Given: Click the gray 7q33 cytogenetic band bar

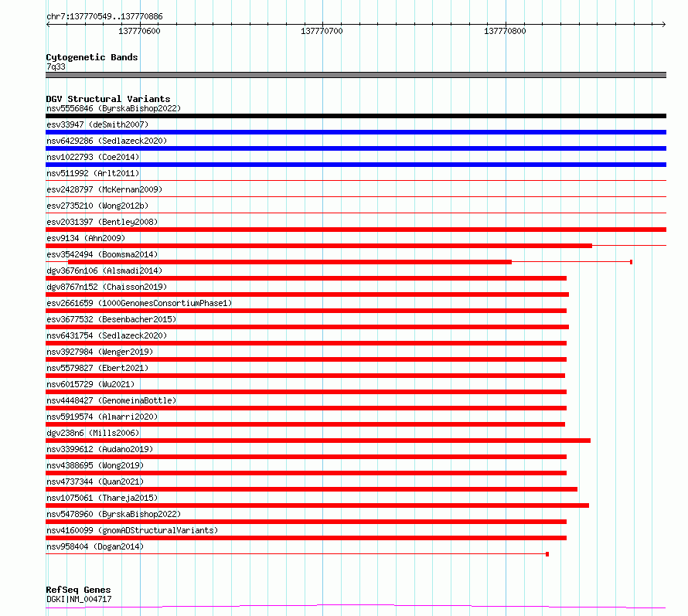Looking at the screenshot, I should (x=356, y=75).
